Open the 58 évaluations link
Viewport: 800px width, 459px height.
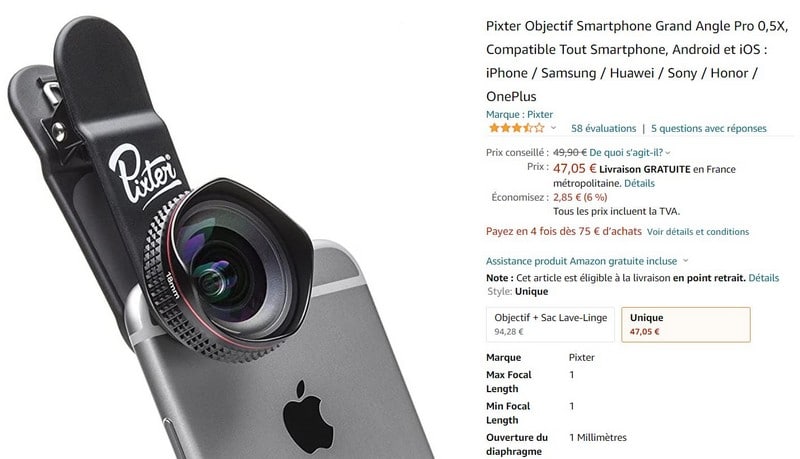coord(604,129)
